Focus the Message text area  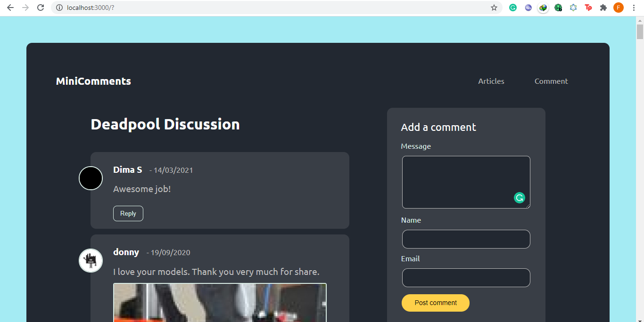coord(466,182)
